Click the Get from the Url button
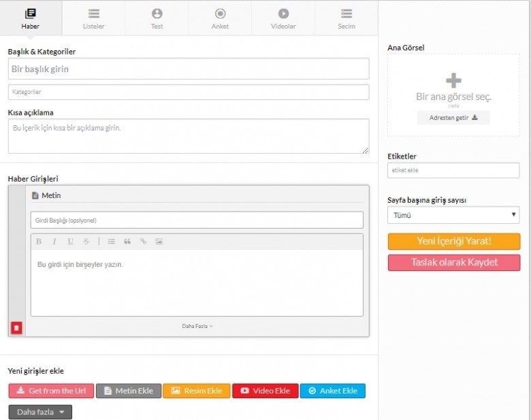The height and width of the screenshot is (420, 531). click(51, 391)
